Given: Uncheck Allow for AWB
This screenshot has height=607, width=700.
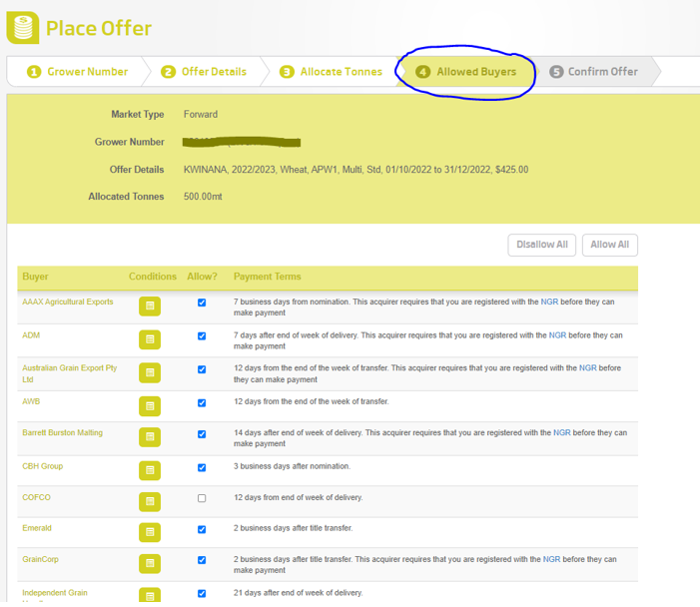Looking at the screenshot, I should pyautogui.click(x=202, y=403).
